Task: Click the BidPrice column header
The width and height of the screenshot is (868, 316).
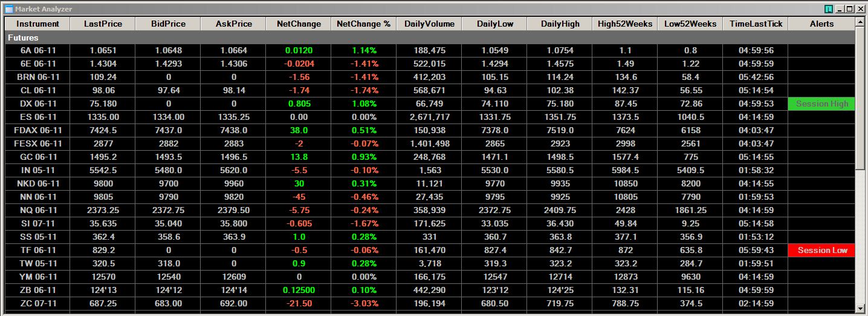Action: [168, 24]
